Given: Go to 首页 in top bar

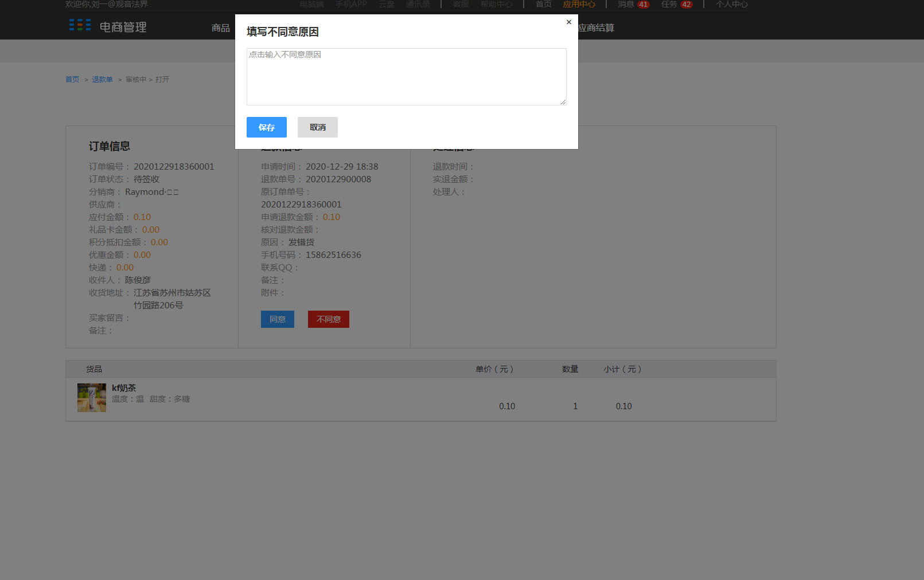Looking at the screenshot, I should point(544,4).
